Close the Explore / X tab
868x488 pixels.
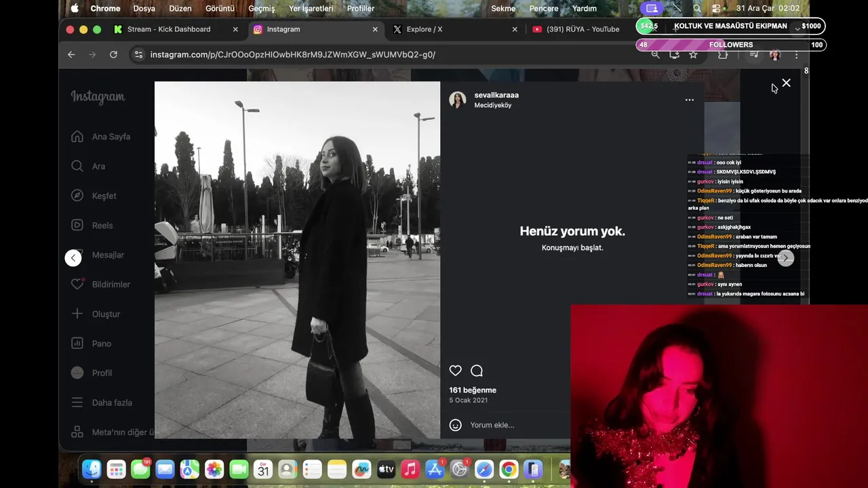(x=515, y=29)
